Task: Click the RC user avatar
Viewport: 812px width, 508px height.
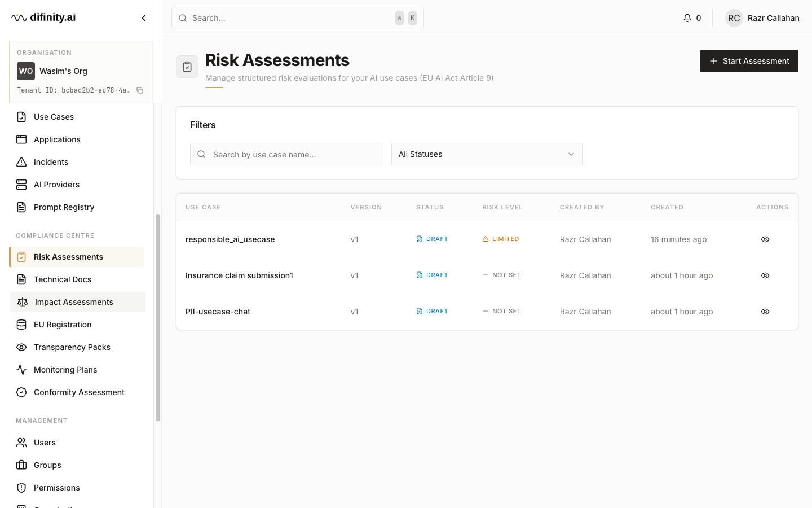Action: (x=734, y=18)
